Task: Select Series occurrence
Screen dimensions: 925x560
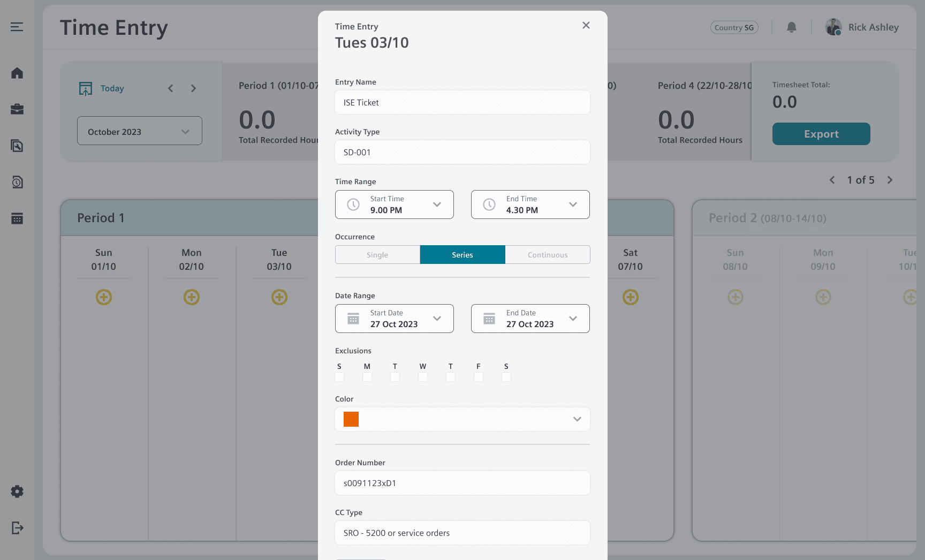Action: click(x=462, y=255)
